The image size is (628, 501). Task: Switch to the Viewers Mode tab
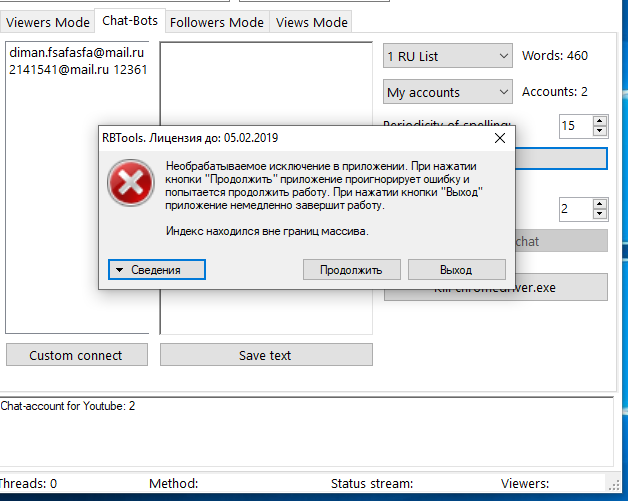coord(46,22)
